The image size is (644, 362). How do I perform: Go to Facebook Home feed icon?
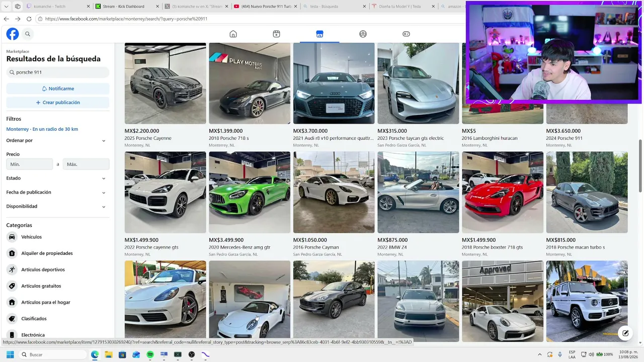point(233,34)
